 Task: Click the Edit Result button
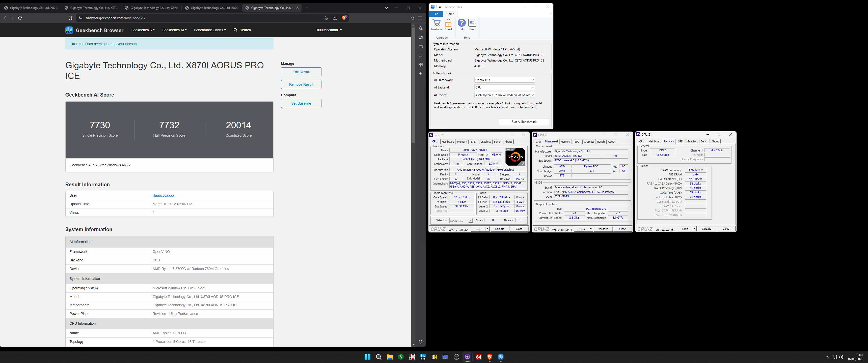(x=301, y=72)
